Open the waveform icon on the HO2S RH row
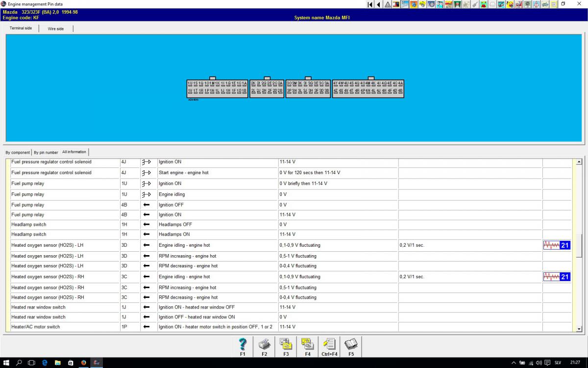 click(557, 277)
